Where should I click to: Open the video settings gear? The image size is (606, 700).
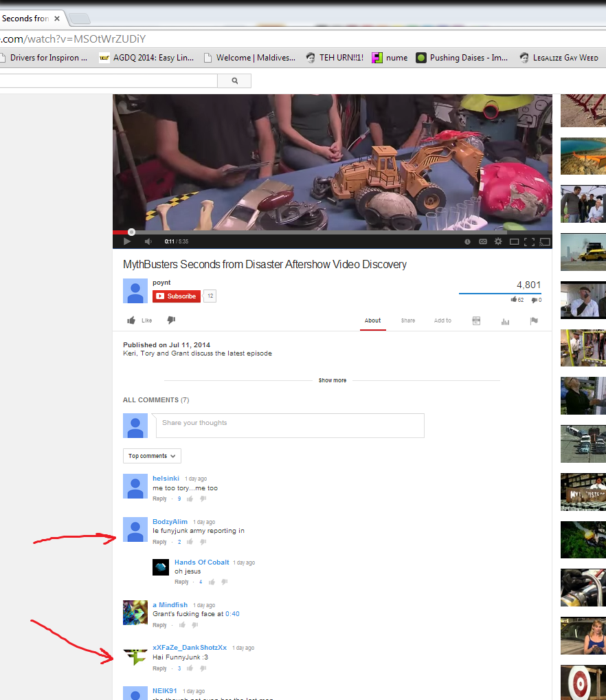coord(498,241)
